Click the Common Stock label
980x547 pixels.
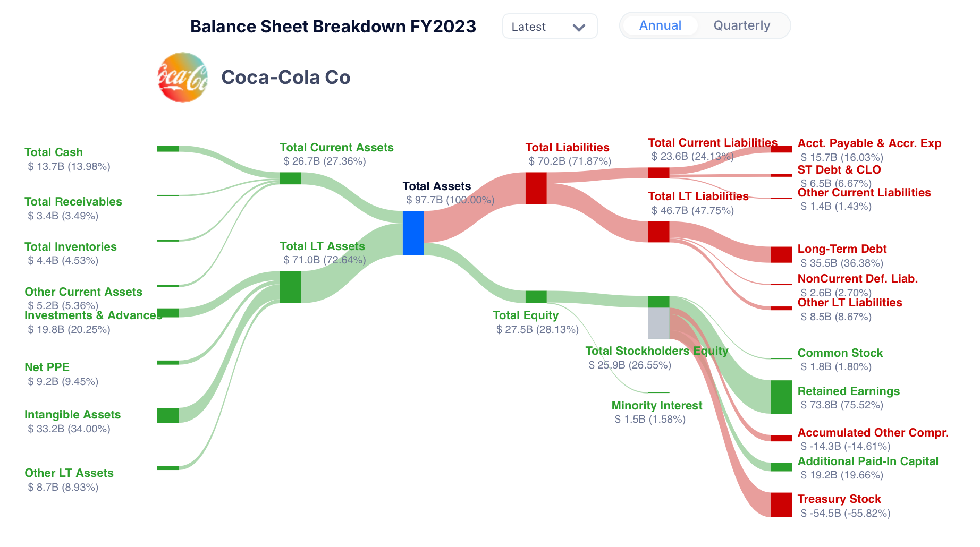coord(840,353)
